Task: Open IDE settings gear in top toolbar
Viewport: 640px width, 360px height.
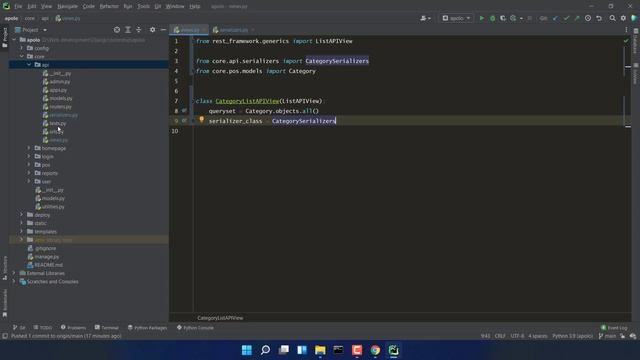Action: 623,18
